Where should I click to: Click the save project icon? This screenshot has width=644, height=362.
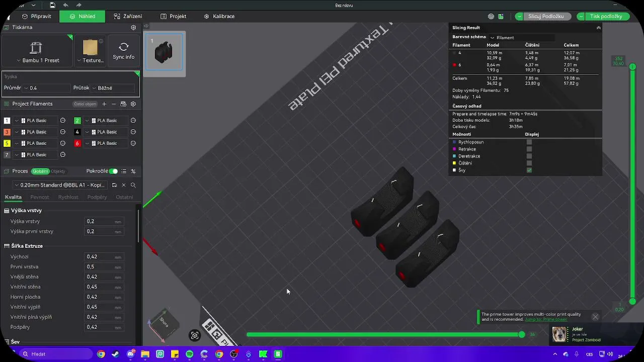click(x=52, y=5)
